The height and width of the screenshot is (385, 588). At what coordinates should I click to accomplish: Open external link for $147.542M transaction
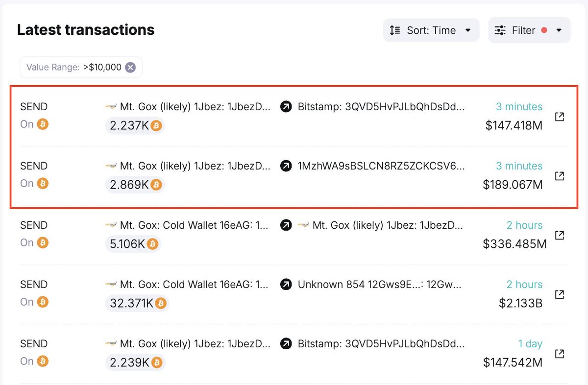[x=559, y=354]
